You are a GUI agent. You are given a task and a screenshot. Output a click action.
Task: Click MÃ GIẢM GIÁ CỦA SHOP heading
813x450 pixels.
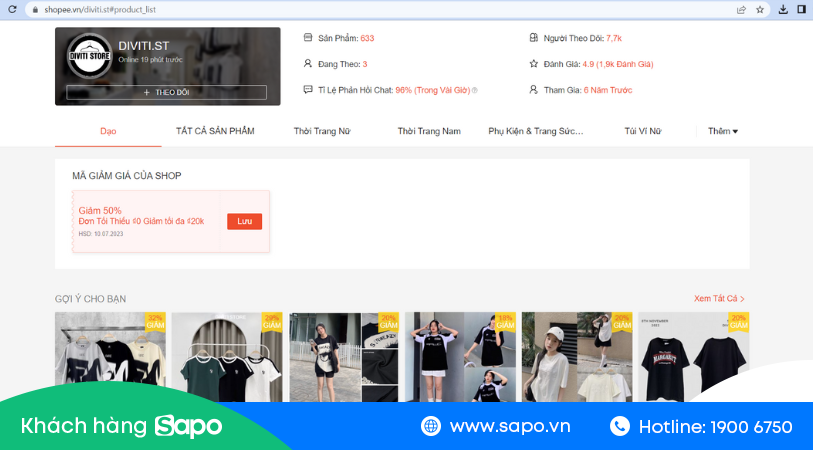click(127, 176)
